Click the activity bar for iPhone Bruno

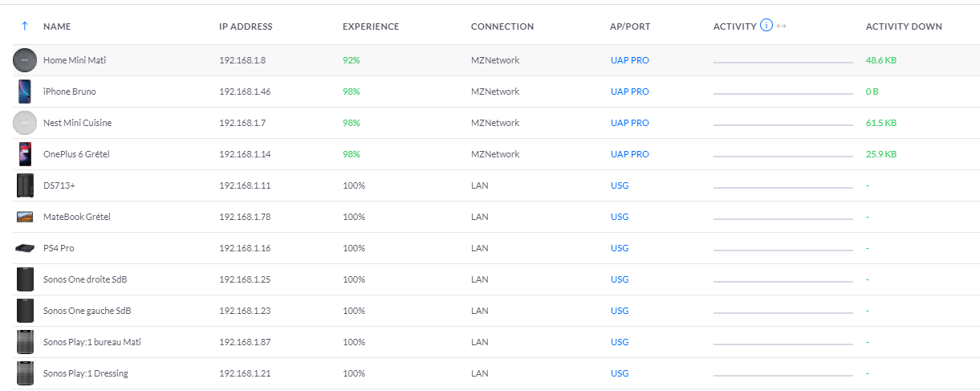coord(783,93)
